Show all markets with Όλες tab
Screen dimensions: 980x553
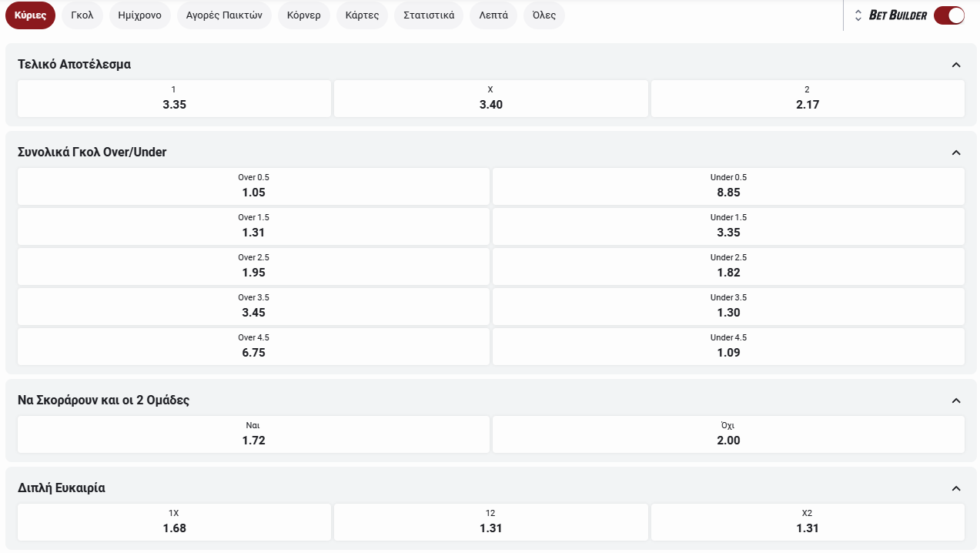(544, 15)
